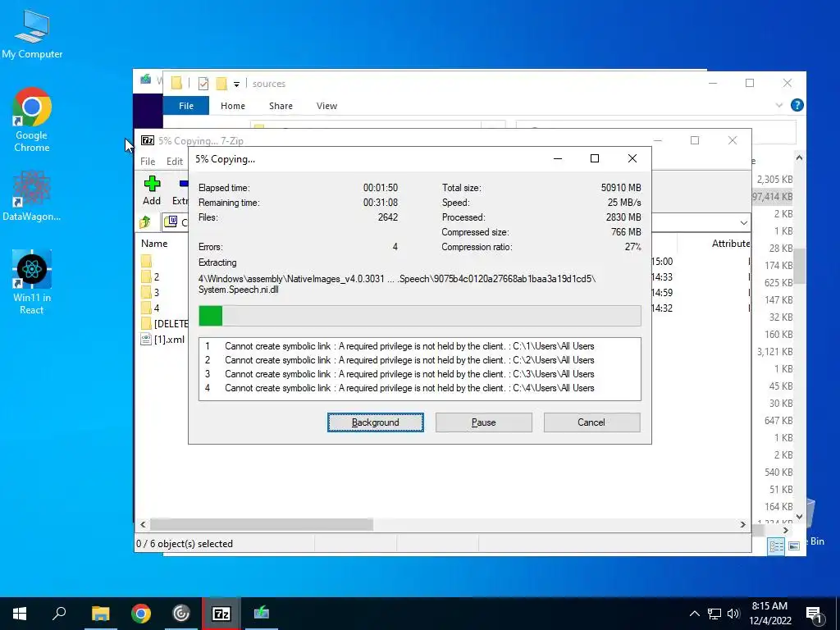Open the File tab in sources window

186,106
